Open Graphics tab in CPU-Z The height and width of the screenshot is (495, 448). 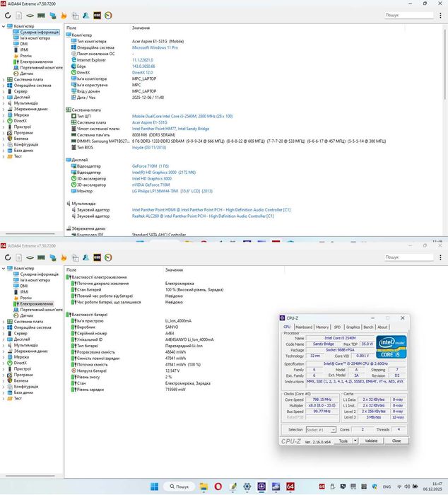353,327
